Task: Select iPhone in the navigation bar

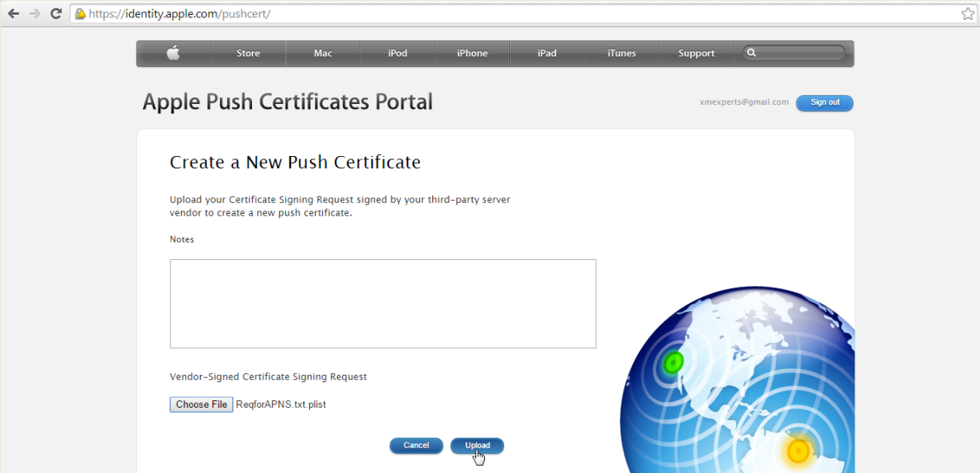Action: [x=472, y=54]
